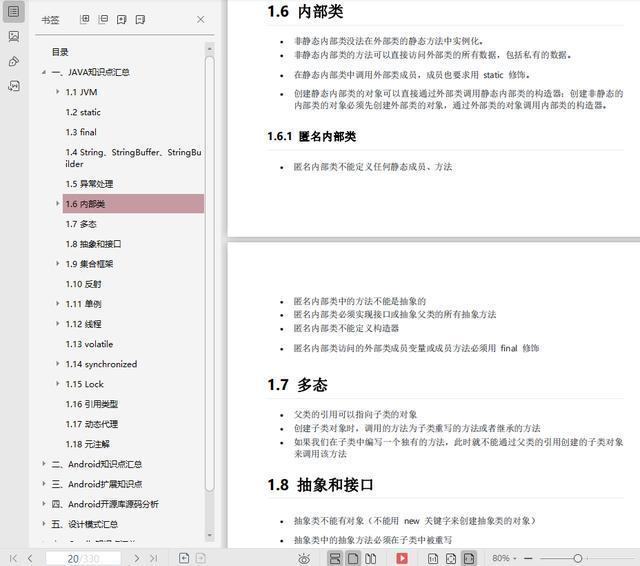Click the zoom slider handle
The image size is (640, 566).
[x=578, y=558]
